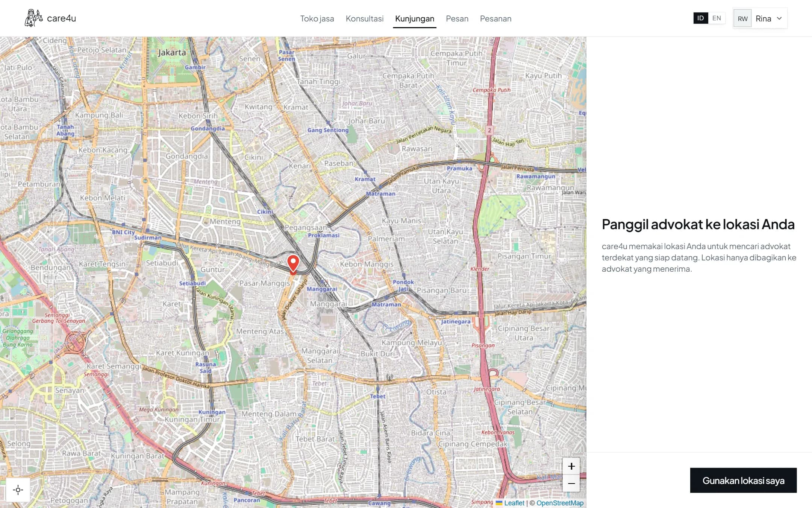The image size is (812, 508).
Task: Click the Menteng label on the map
Action: tap(225, 221)
